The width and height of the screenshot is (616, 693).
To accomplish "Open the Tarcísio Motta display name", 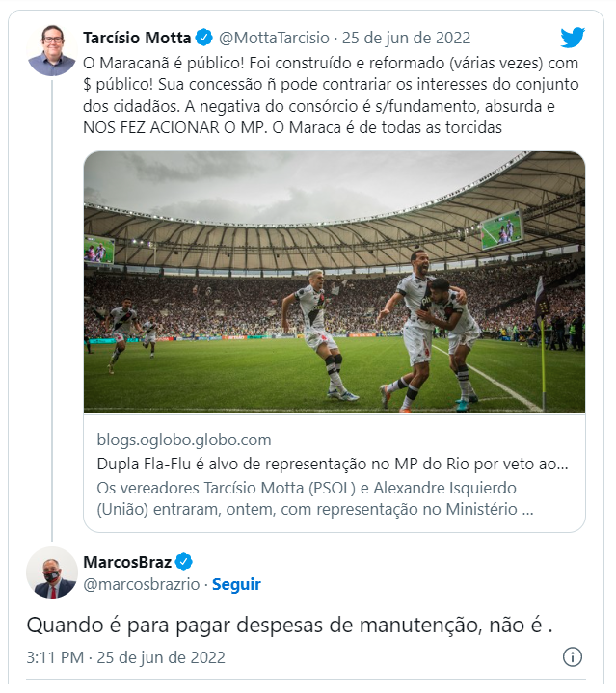I will [138, 39].
